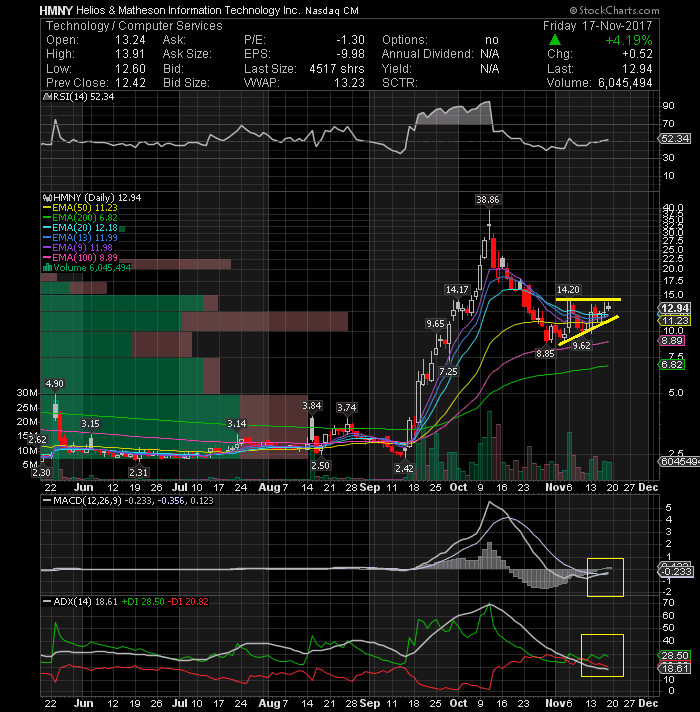The width and height of the screenshot is (700, 712).
Task: Click the 3.74 price annotation in August
Action: click(346, 408)
